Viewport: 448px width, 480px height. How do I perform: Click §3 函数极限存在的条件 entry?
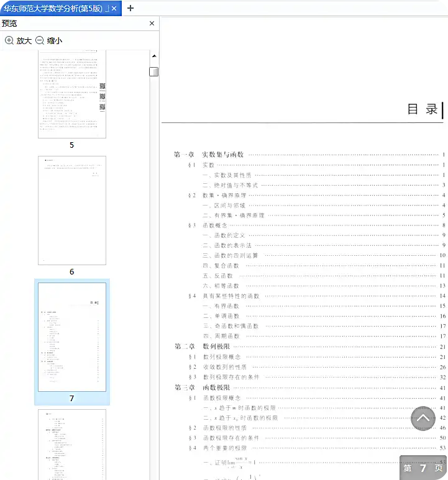[x=317, y=438]
